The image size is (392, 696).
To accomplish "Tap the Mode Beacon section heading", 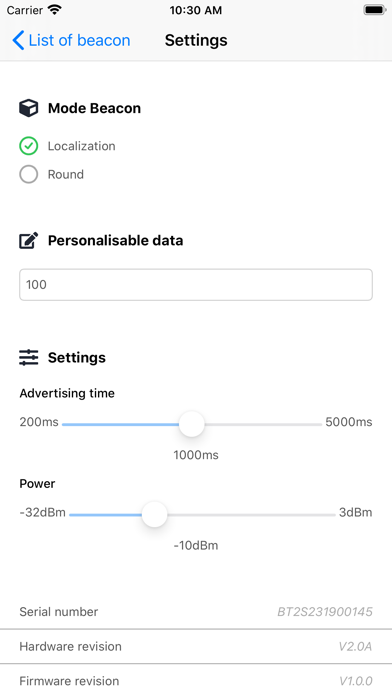I will [94, 108].
